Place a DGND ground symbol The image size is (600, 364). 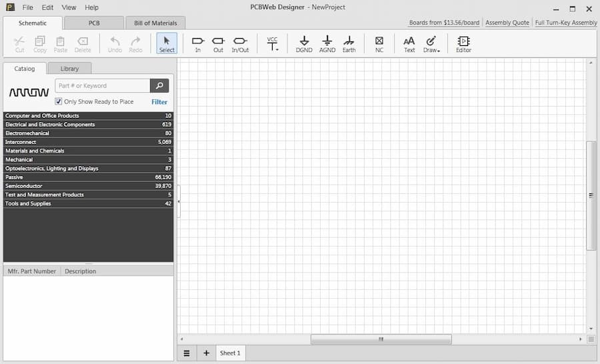click(x=304, y=44)
